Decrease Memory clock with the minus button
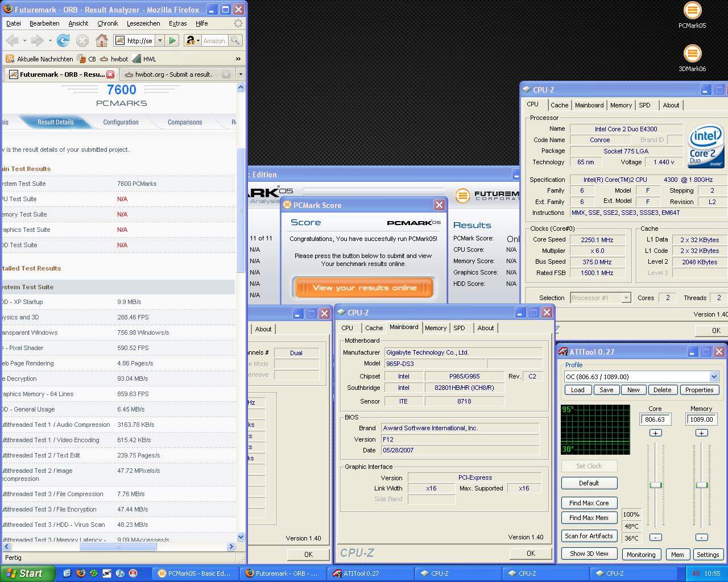Viewport: 728px width, 582px height. pos(701,537)
